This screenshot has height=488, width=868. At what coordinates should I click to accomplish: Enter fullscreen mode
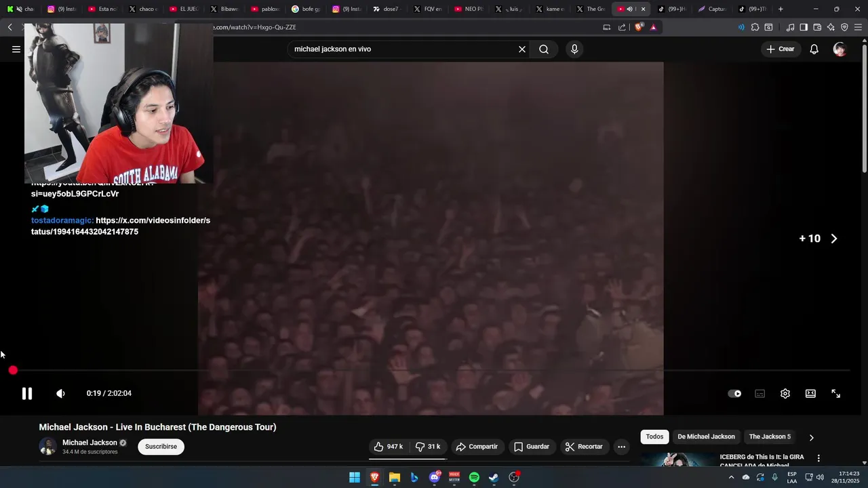click(x=836, y=394)
